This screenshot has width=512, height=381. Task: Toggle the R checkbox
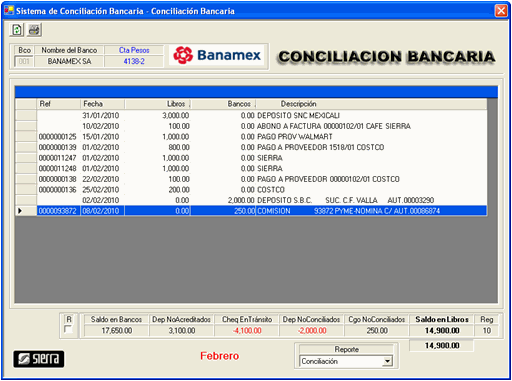pos(68,330)
